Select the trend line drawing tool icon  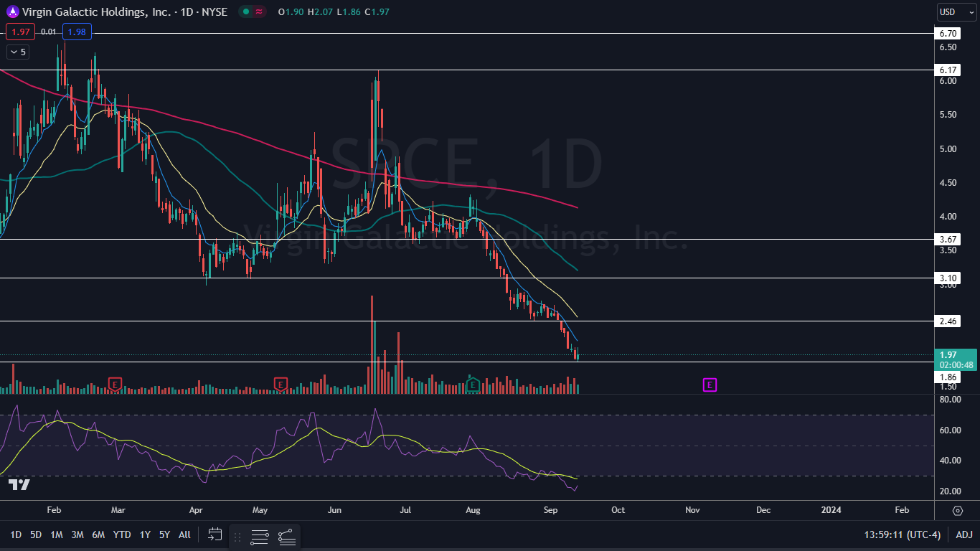(x=287, y=537)
